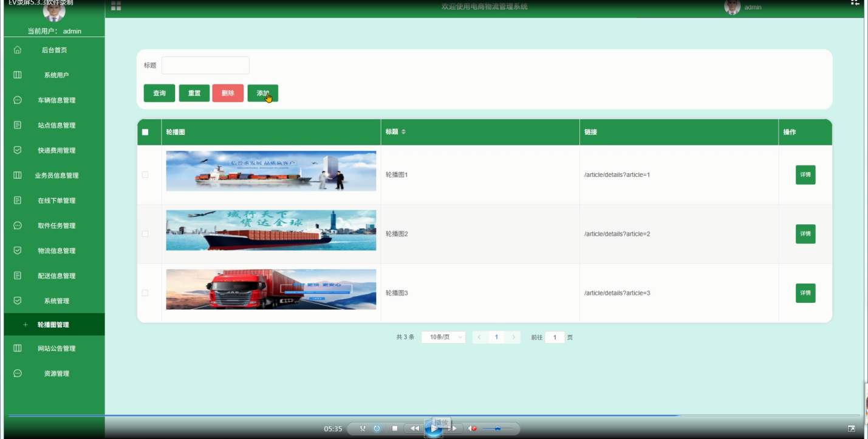Click the 查询 search button

159,93
